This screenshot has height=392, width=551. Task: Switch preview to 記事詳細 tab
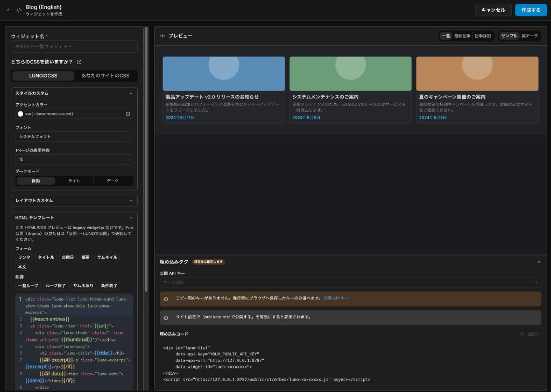pos(483,36)
